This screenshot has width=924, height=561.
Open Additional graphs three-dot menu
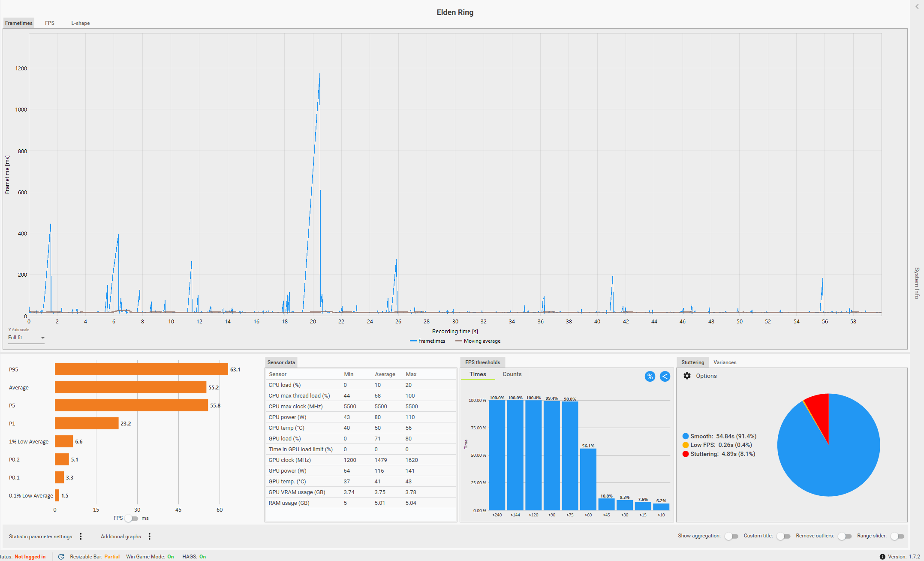click(149, 536)
